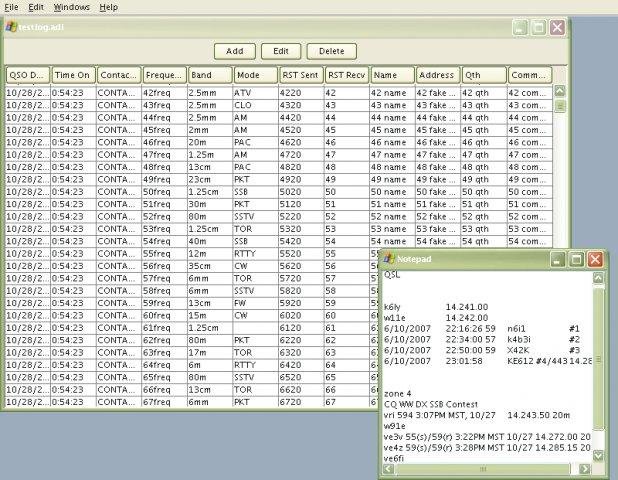This screenshot has width=618, height=480.
Task: Click the Comment column header
Action: pos(530,75)
